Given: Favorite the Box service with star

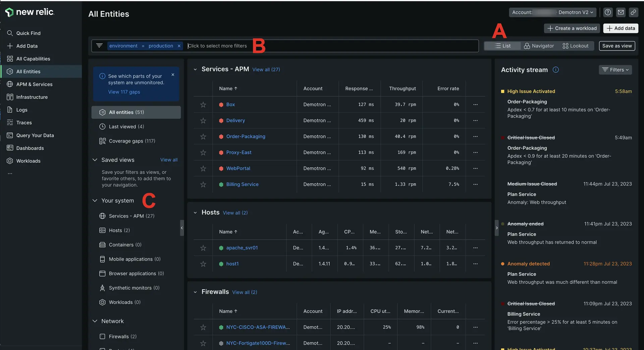Looking at the screenshot, I should coord(203,105).
